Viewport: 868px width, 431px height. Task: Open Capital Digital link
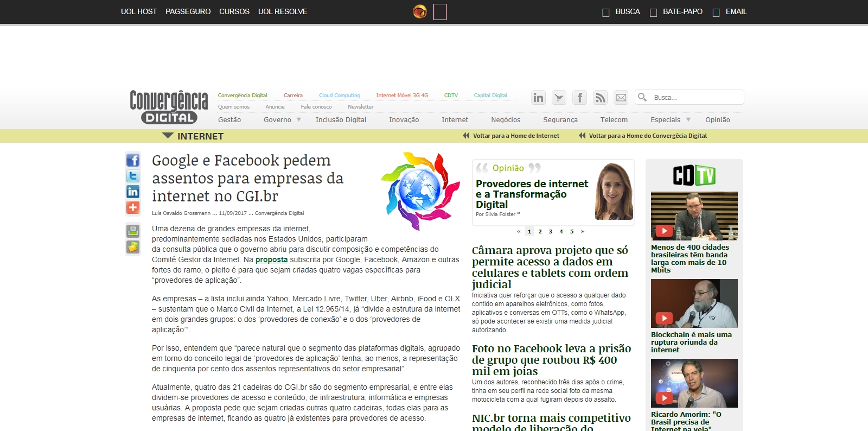coord(490,95)
